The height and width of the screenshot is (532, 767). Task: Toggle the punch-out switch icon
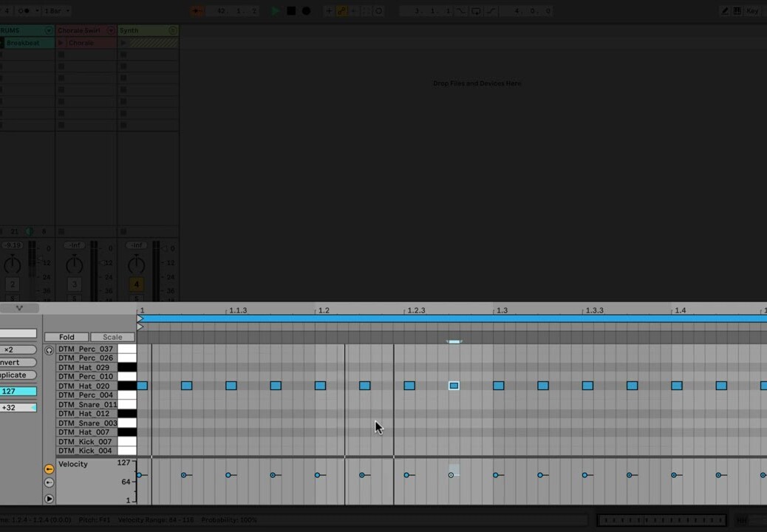491,11
